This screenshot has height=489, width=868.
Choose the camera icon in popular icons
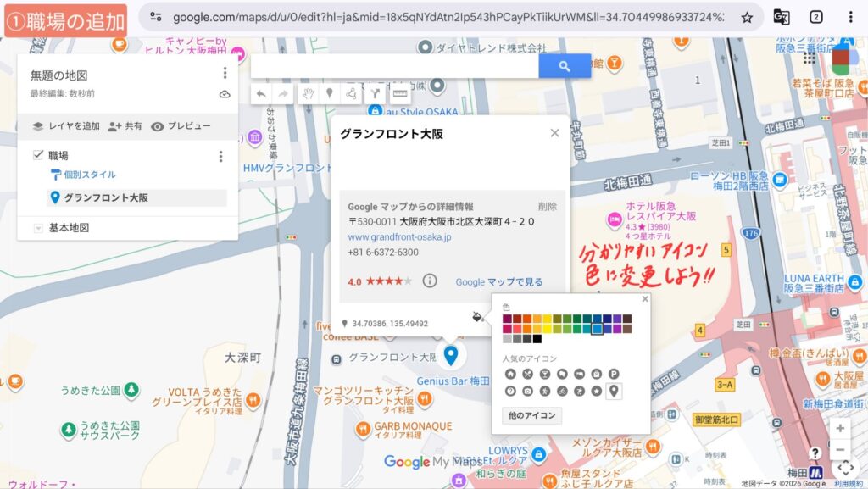(x=526, y=391)
